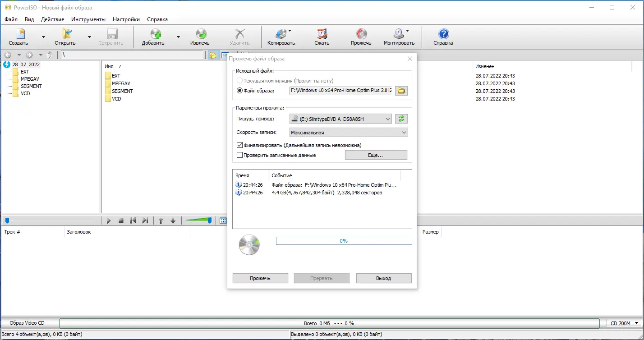Skip to the previous track
This screenshot has width=644, height=340.
click(x=133, y=221)
